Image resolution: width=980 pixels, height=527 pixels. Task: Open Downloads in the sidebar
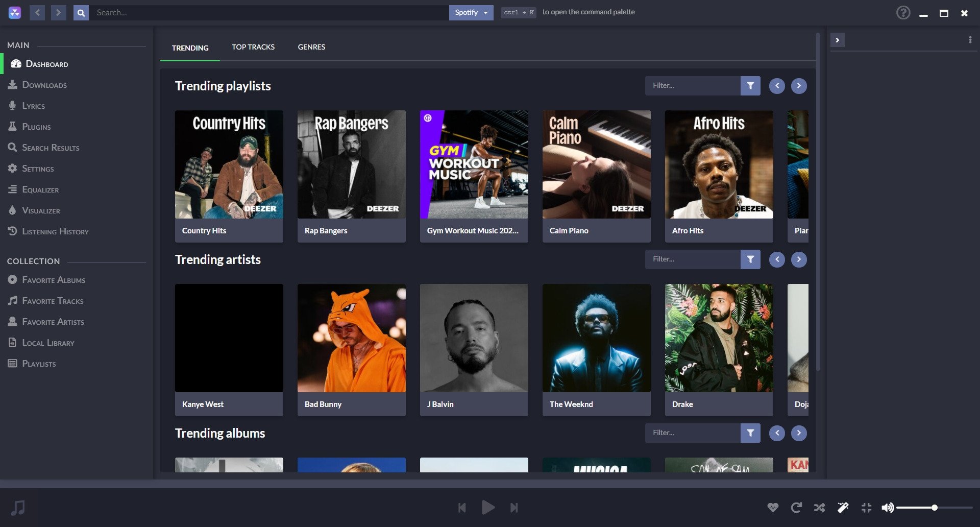coord(77,85)
